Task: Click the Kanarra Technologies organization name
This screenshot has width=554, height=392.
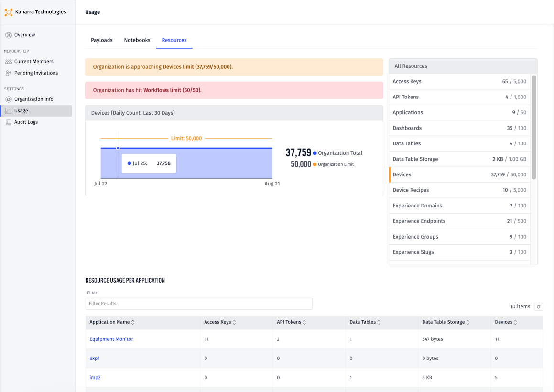Action: [x=41, y=12]
